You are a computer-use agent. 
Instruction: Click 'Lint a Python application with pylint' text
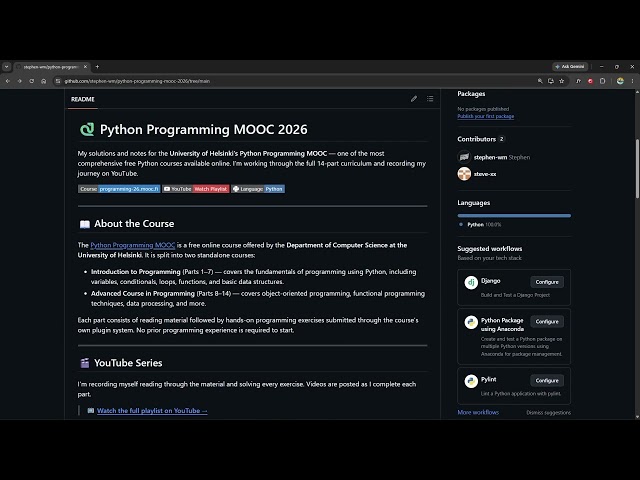coord(520,394)
